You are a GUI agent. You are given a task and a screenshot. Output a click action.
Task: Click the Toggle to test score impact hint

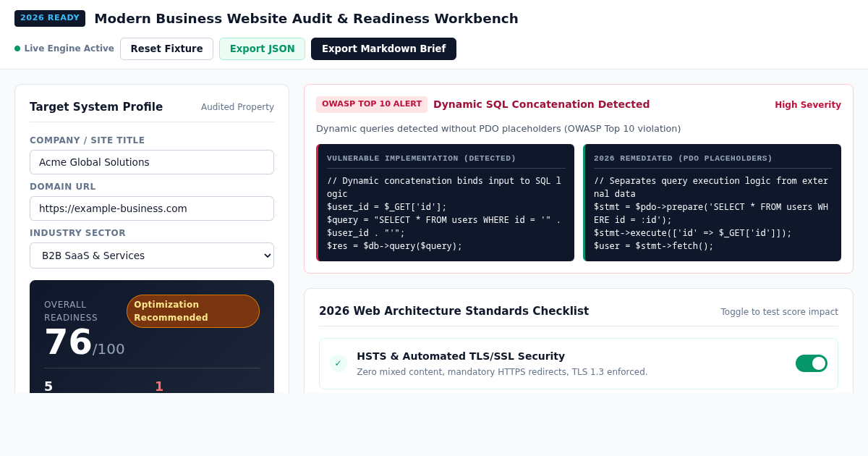(779, 312)
